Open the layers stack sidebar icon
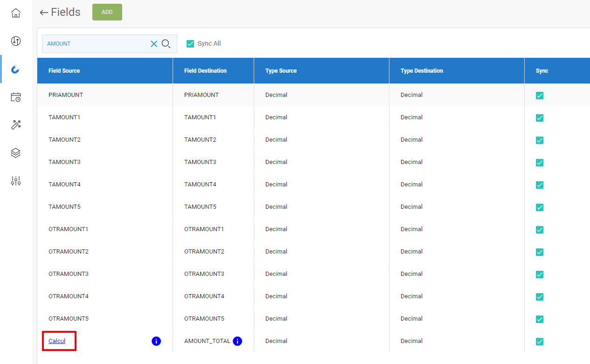This screenshot has height=364, width=590. 16,153
